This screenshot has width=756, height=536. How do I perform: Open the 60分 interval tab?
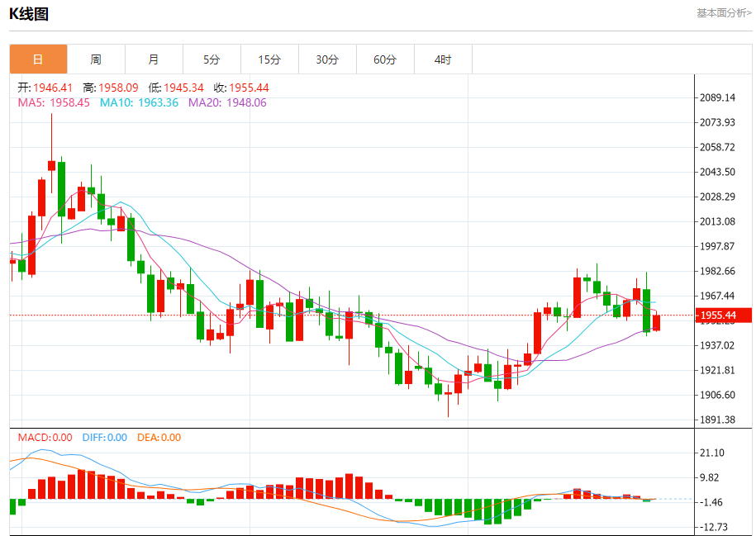[x=386, y=59]
